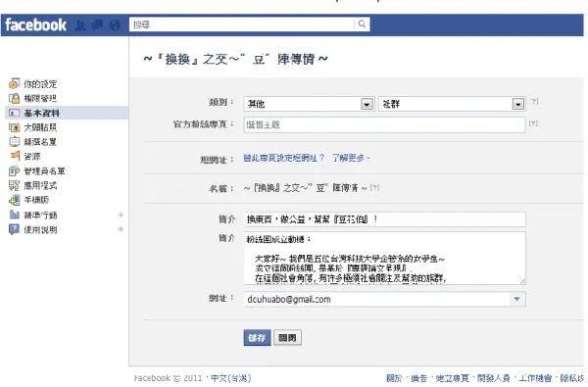Open the dropdown arrow in 網址 field
Image resolution: width=588 pixels, height=387 pixels.
click(516, 299)
